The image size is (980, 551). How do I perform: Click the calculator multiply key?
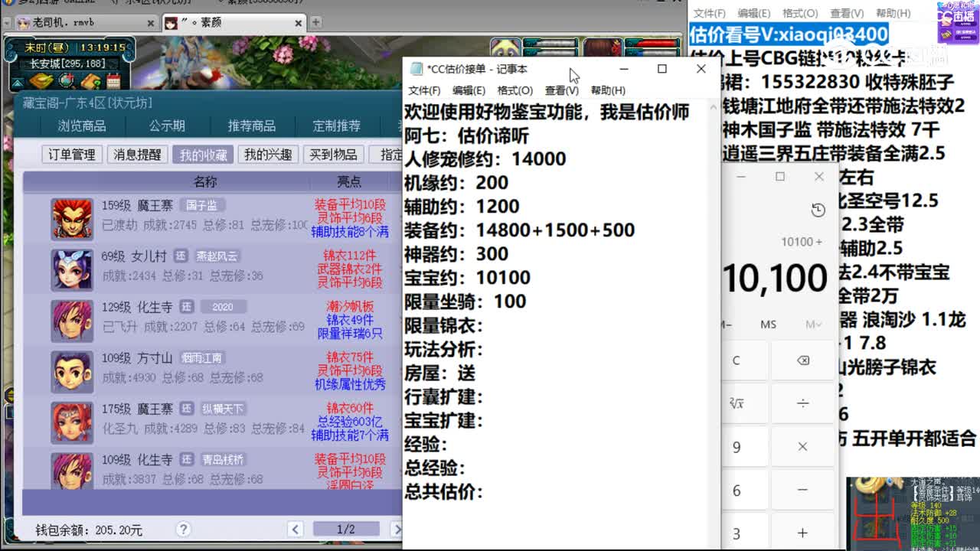[802, 446]
